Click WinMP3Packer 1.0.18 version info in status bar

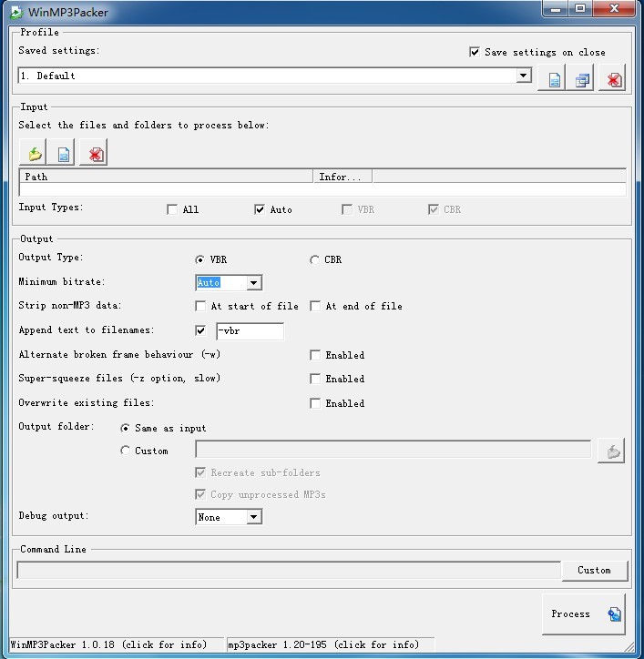click(108, 645)
